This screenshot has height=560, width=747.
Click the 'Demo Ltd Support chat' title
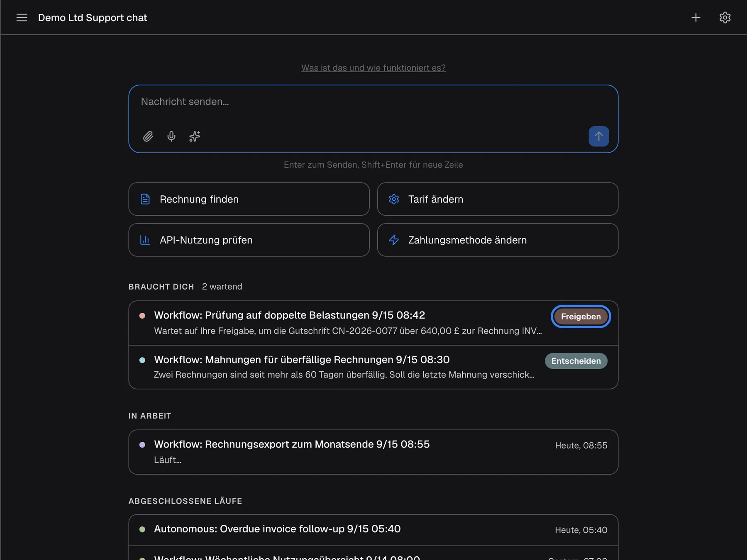point(93,17)
